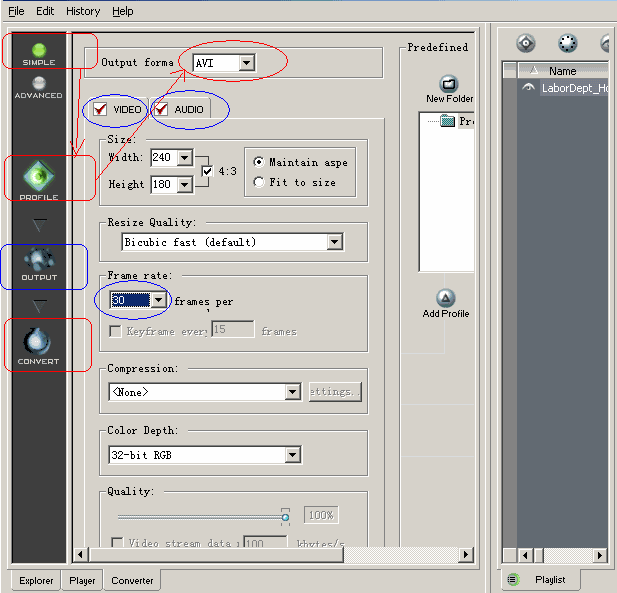This screenshot has width=617, height=593.
Task: Click the Playlist icon at bottom
Action: (x=514, y=579)
